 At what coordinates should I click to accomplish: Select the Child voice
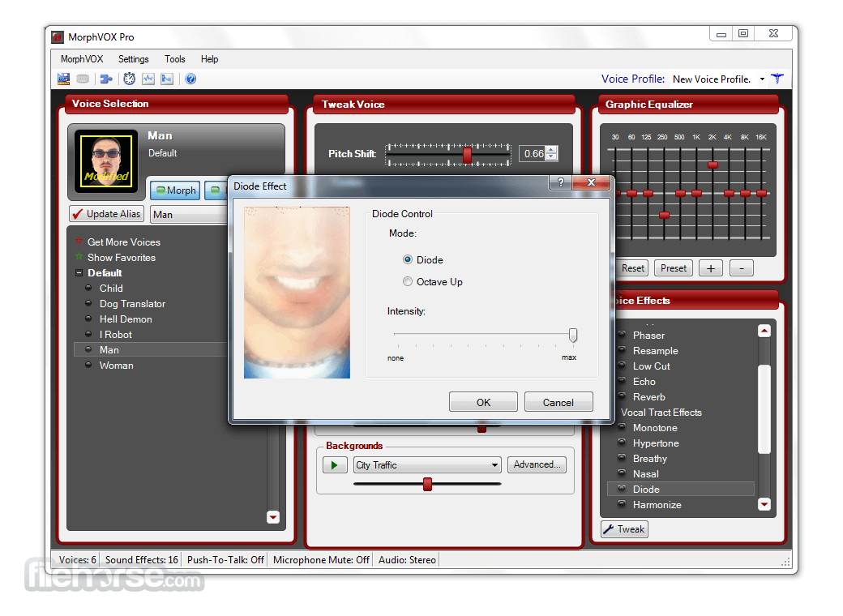(111, 288)
